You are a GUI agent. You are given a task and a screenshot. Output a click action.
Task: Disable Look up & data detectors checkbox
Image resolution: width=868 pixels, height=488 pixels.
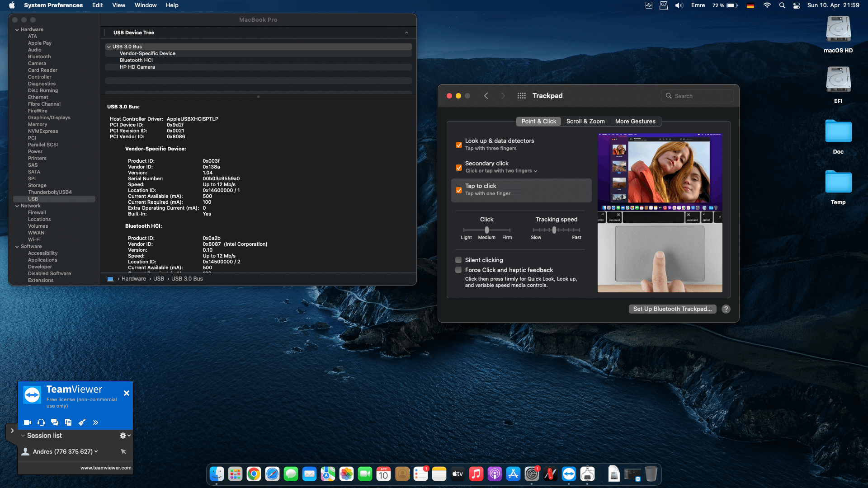point(458,145)
